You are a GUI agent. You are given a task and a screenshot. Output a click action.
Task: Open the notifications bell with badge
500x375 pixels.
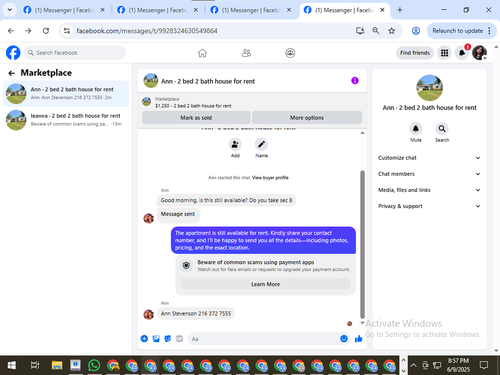point(462,53)
